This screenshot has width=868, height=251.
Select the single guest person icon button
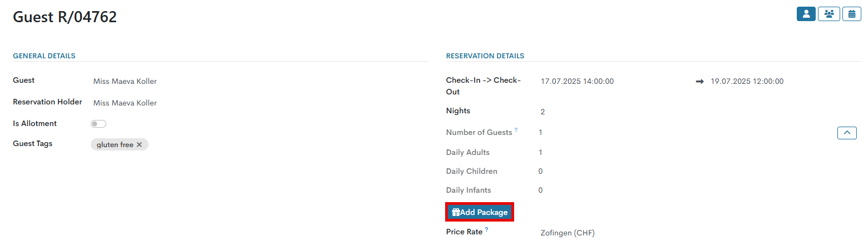[x=806, y=14]
